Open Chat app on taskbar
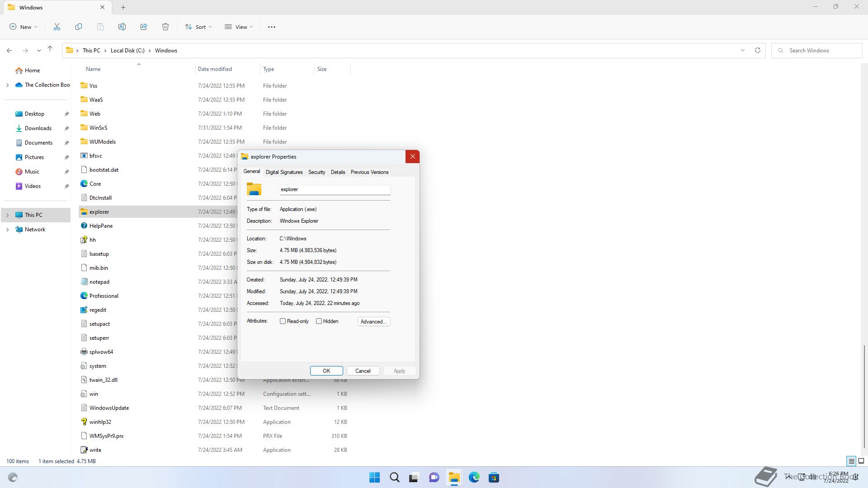 [x=434, y=478]
